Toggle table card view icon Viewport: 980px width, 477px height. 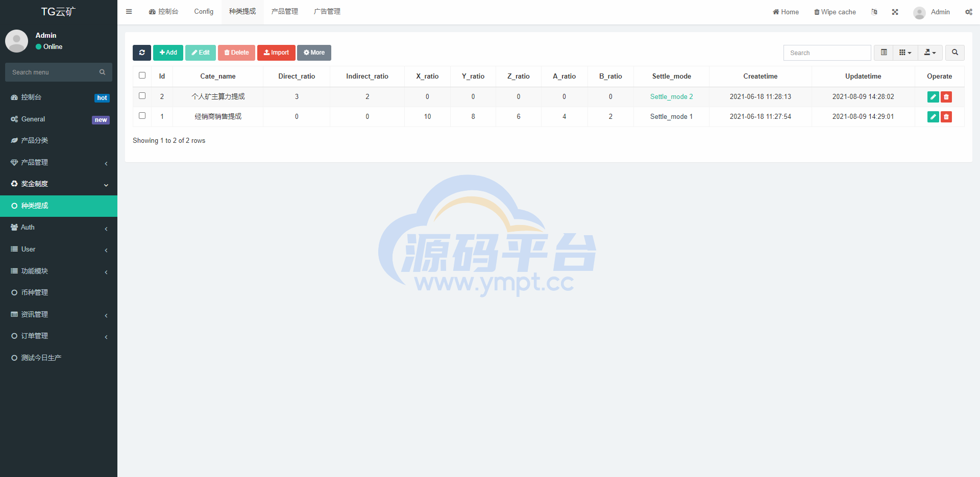coord(884,53)
